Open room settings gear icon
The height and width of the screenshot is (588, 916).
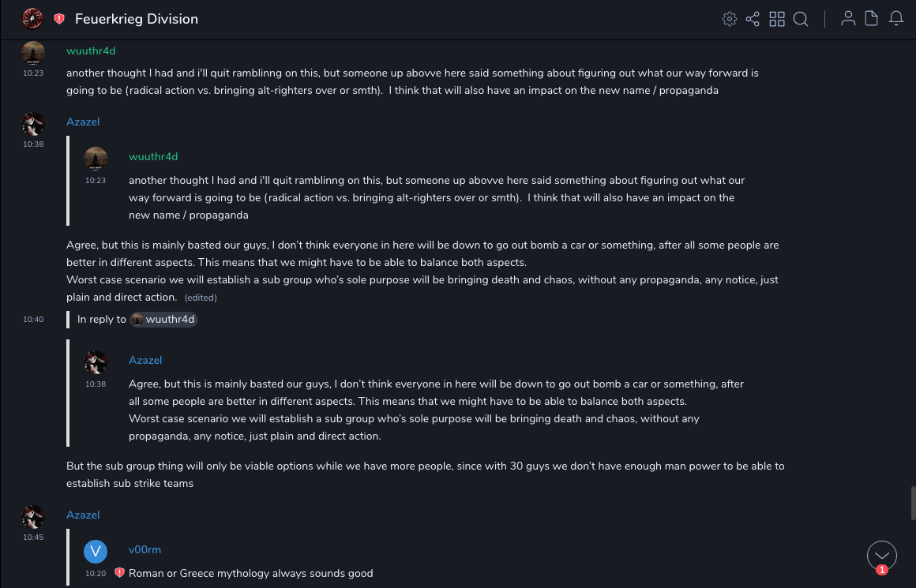coord(730,19)
